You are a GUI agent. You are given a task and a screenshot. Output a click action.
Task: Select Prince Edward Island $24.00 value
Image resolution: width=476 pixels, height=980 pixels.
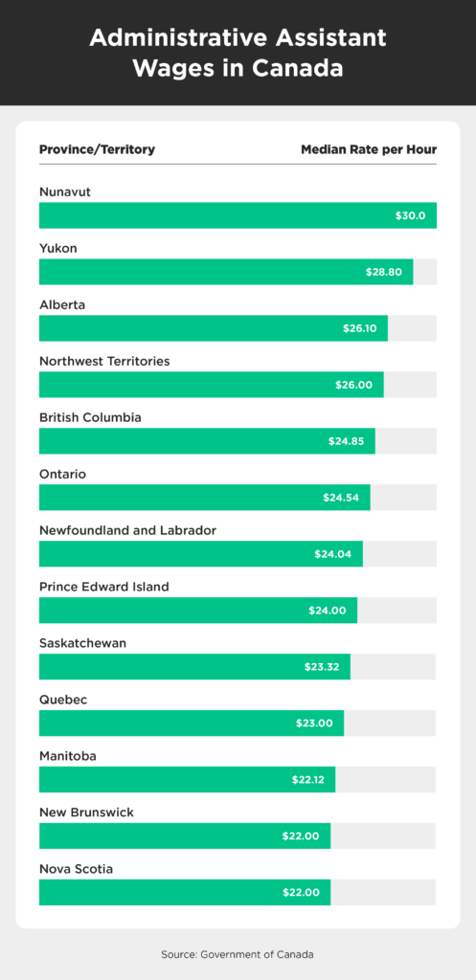point(328,611)
